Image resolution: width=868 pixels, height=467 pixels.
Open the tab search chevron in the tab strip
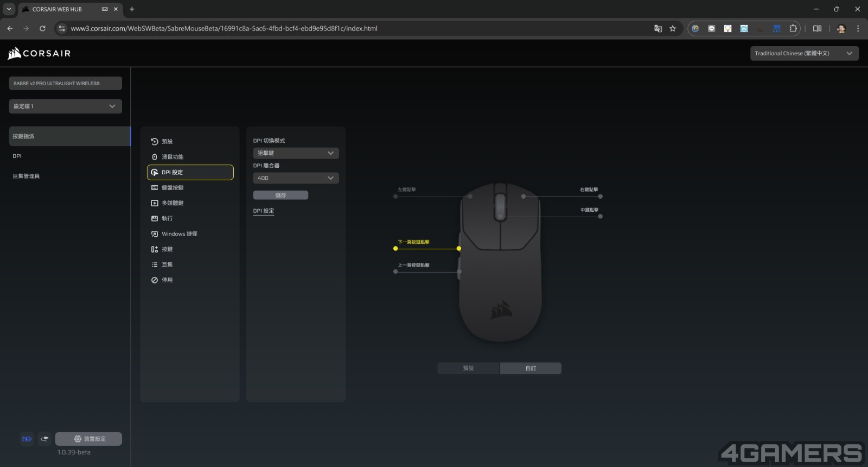[9, 9]
